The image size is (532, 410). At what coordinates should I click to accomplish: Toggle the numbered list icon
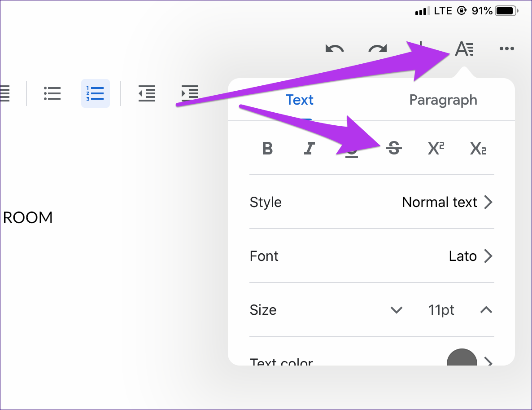pos(96,93)
